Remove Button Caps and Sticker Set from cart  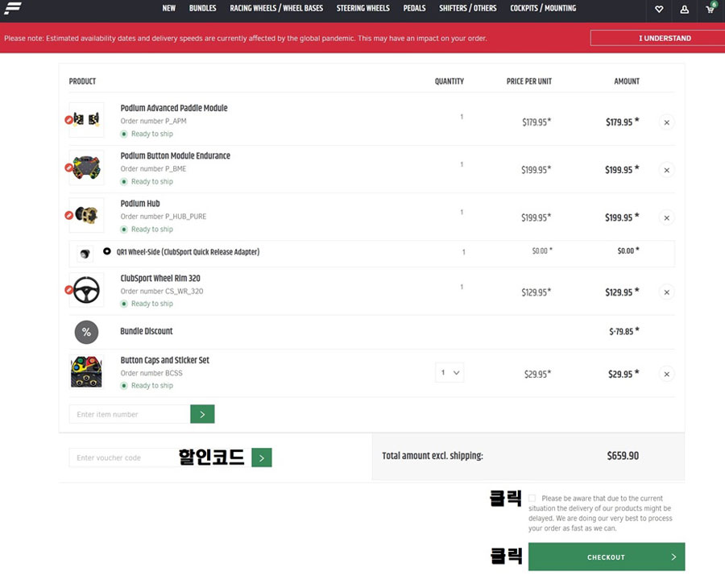667,374
